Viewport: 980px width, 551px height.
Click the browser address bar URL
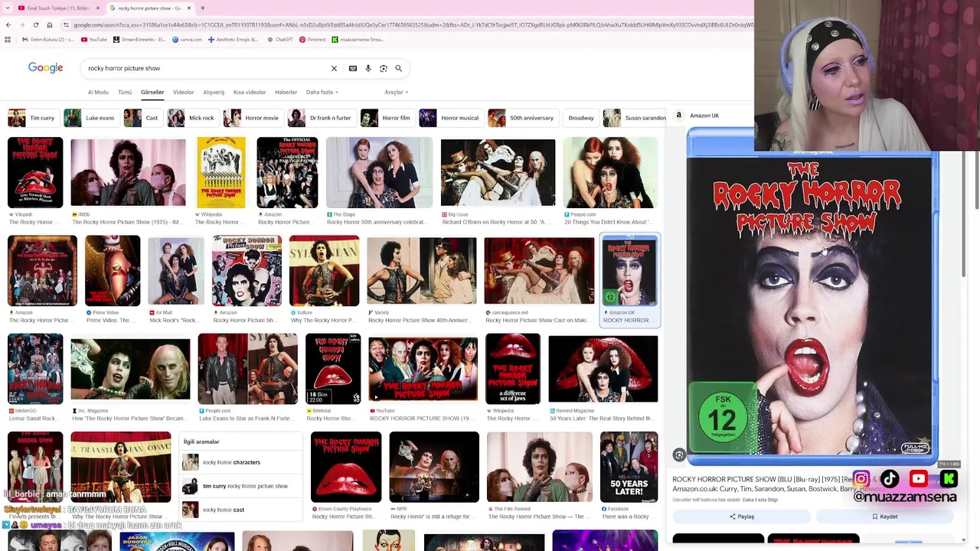coord(413,24)
